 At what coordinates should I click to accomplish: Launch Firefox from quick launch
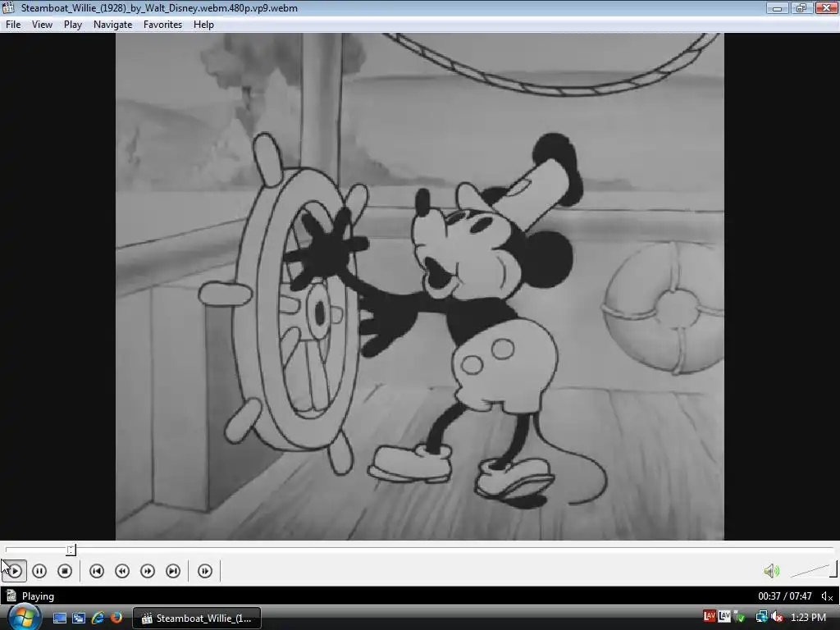pos(116,619)
